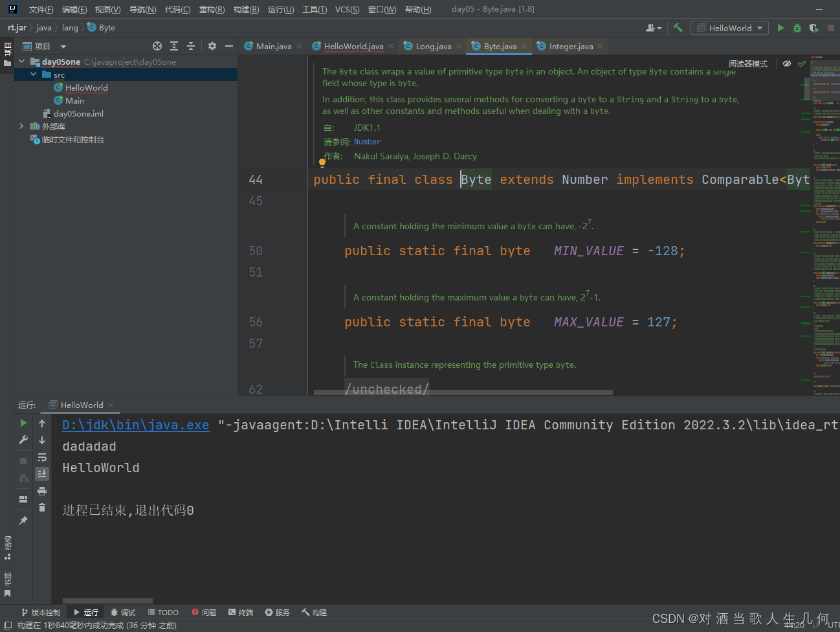The width and height of the screenshot is (840, 632).
Task: Select day05one.iml in the project tree
Action: click(78, 114)
